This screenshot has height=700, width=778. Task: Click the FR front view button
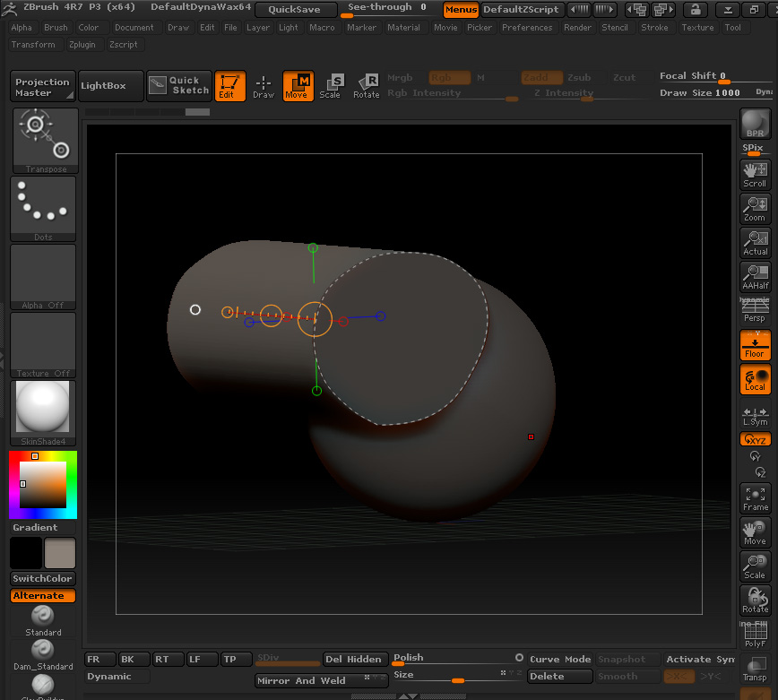99,659
